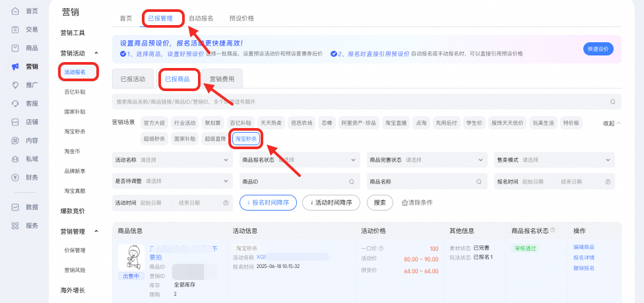Click the magnifier icon in 商品ID field
The image size is (644, 303).
tap(352, 182)
